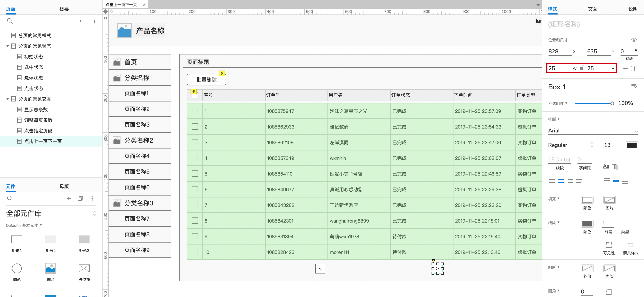Open the duplicate library icon
This screenshot has height=297, width=644.
(81, 199)
